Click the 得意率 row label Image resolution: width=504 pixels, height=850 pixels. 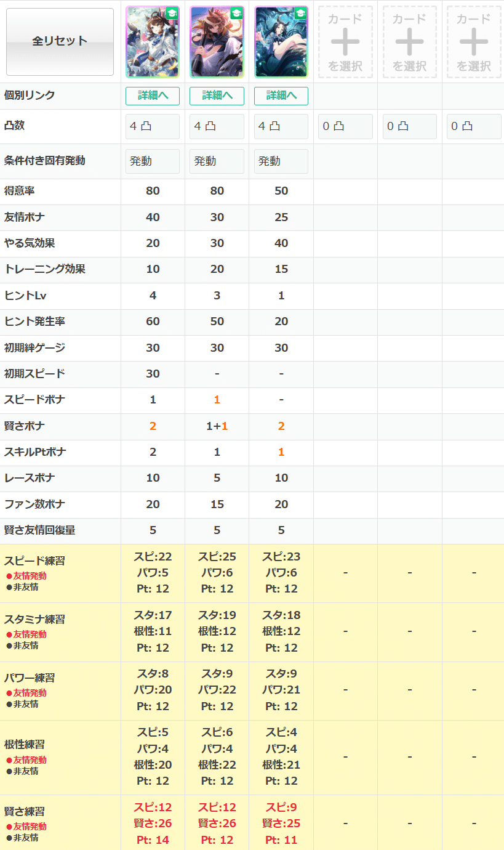pyautogui.click(x=20, y=191)
